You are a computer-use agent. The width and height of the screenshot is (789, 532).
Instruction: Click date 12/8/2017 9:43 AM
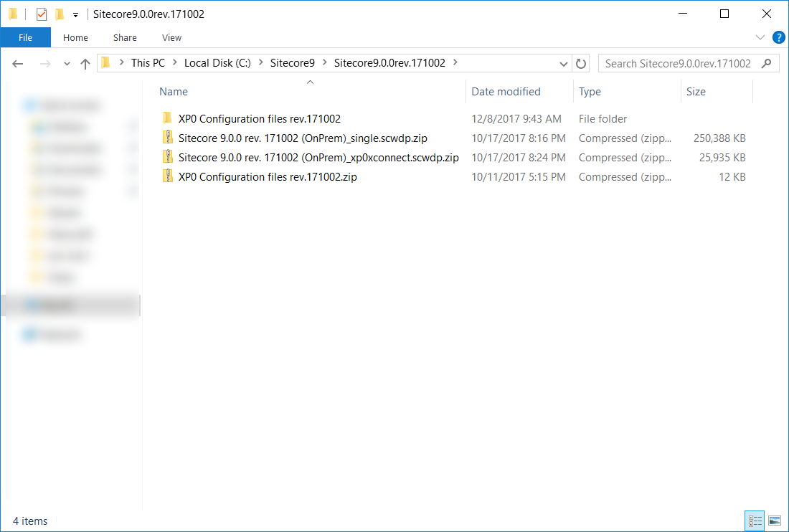(516, 119)
